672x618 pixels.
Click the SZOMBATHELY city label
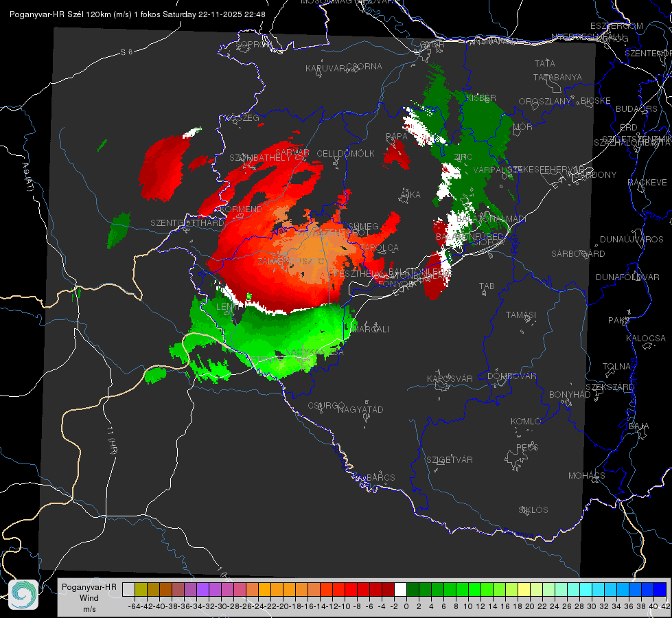259,158
